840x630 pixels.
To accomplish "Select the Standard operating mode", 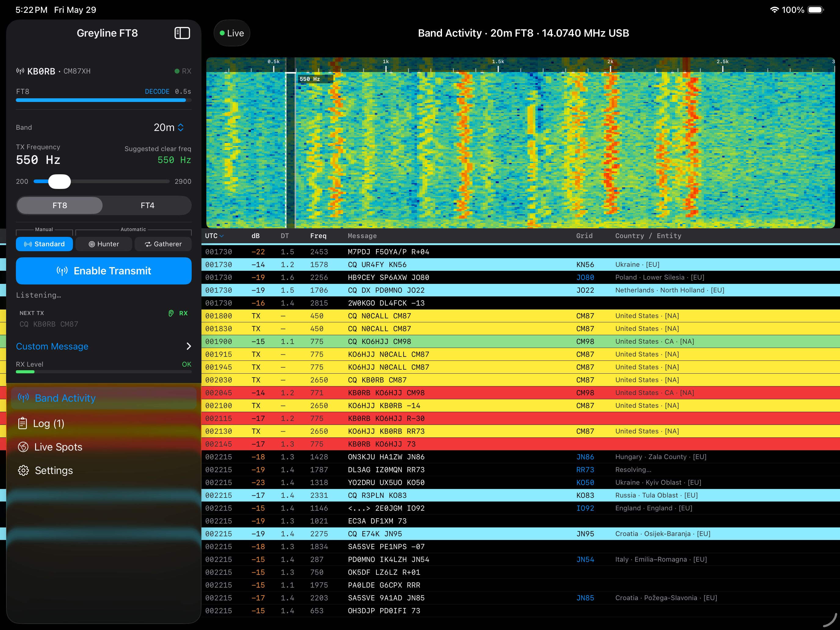I will (x=45, y=244).
